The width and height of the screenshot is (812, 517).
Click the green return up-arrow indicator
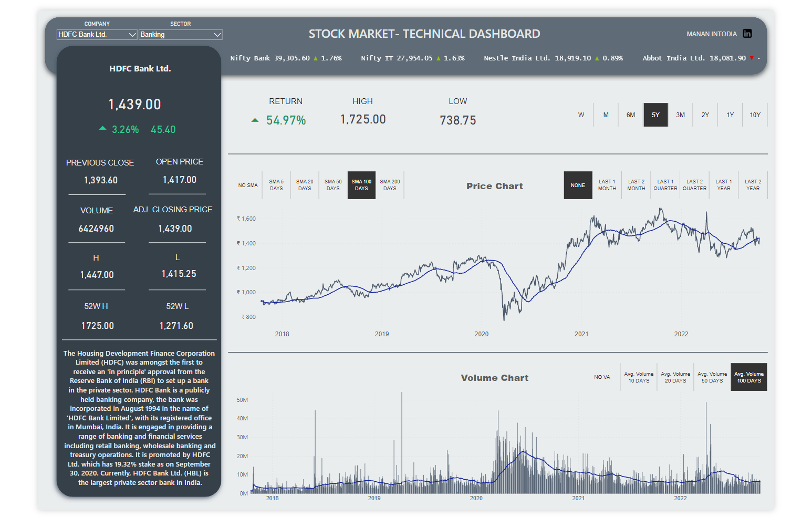click(255, 120)
